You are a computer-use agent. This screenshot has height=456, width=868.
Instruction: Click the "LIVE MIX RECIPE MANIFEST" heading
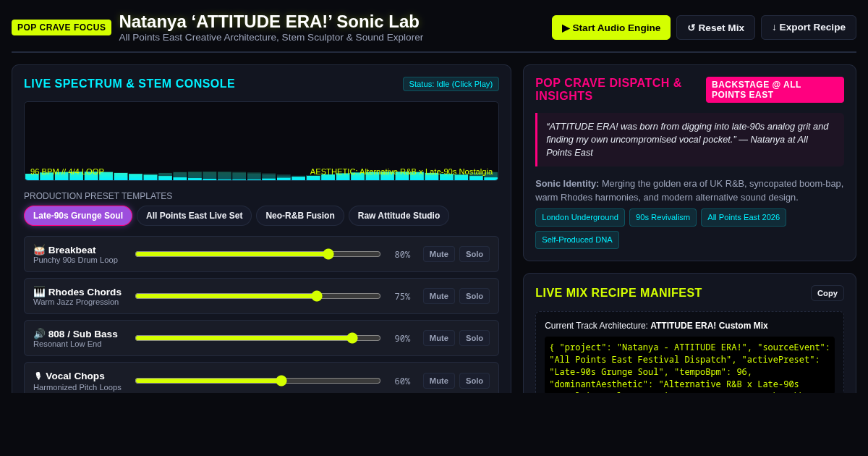pos(618,293)
